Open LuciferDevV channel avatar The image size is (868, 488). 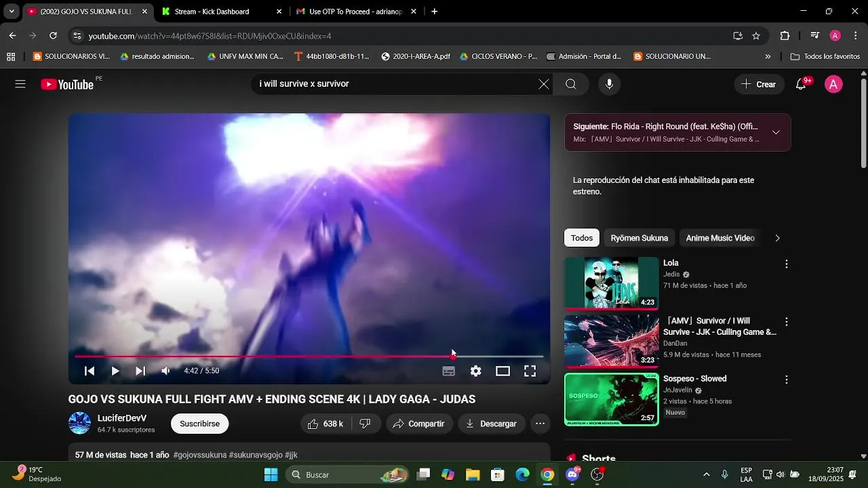click(x=79, y=423)
